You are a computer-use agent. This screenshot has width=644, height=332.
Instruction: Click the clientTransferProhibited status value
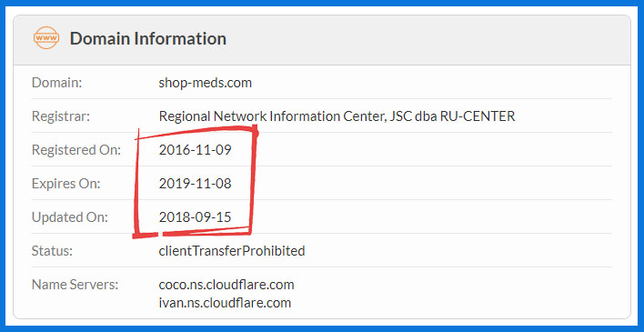click(x=232, y=251)
